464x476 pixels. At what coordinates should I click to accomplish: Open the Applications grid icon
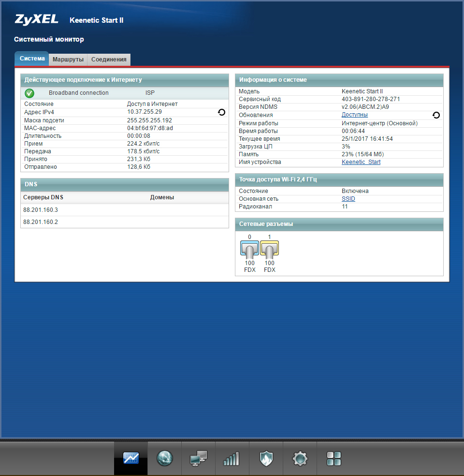click(x=333, y=458)
